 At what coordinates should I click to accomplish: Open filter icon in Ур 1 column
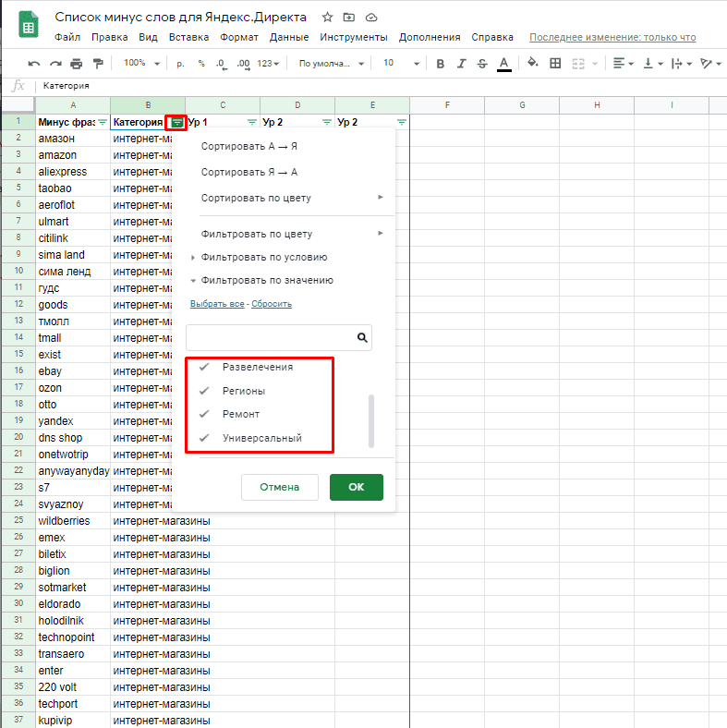tap(251, 122)
